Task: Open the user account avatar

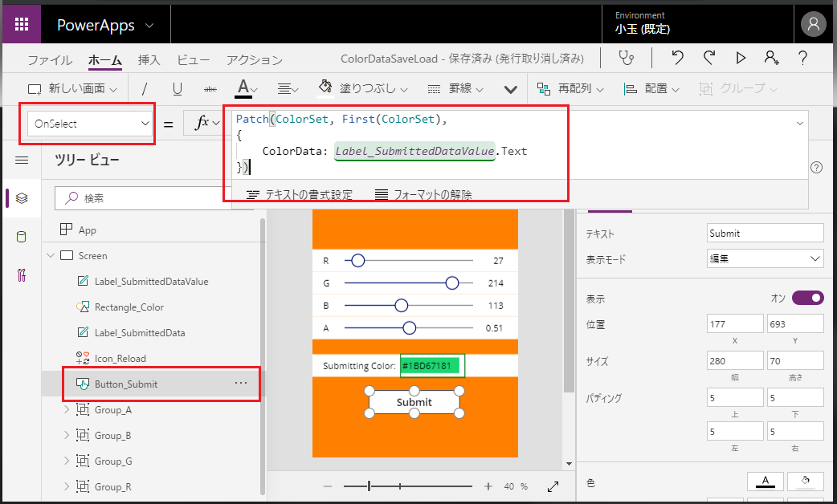Action: click(x=813, y=25)
